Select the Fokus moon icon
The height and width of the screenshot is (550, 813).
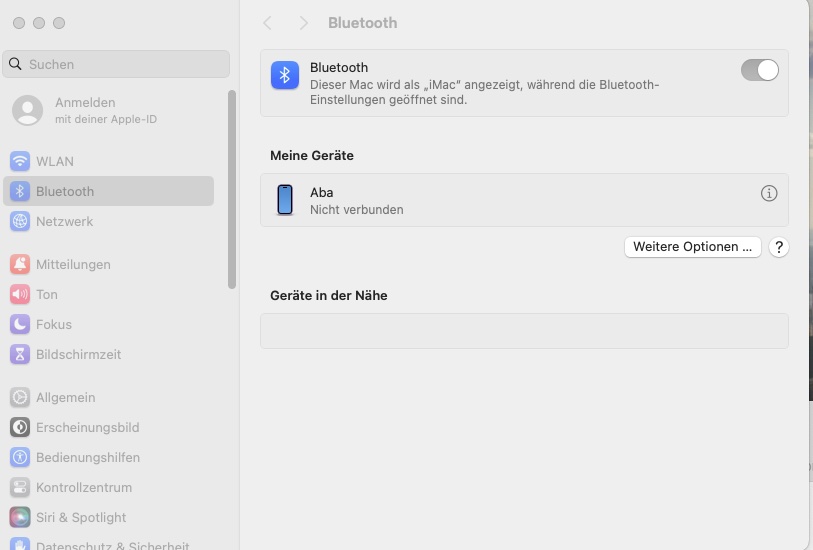coord(20,324)
